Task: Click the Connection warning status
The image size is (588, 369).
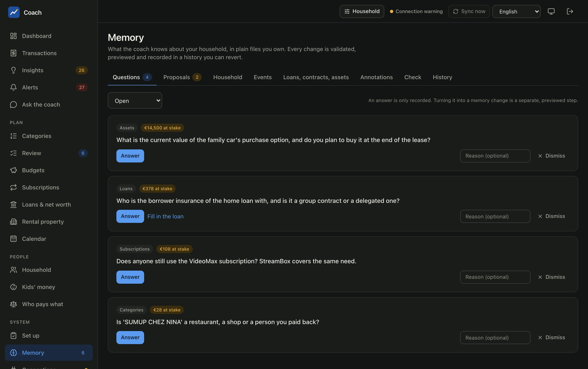Action: 416,11
